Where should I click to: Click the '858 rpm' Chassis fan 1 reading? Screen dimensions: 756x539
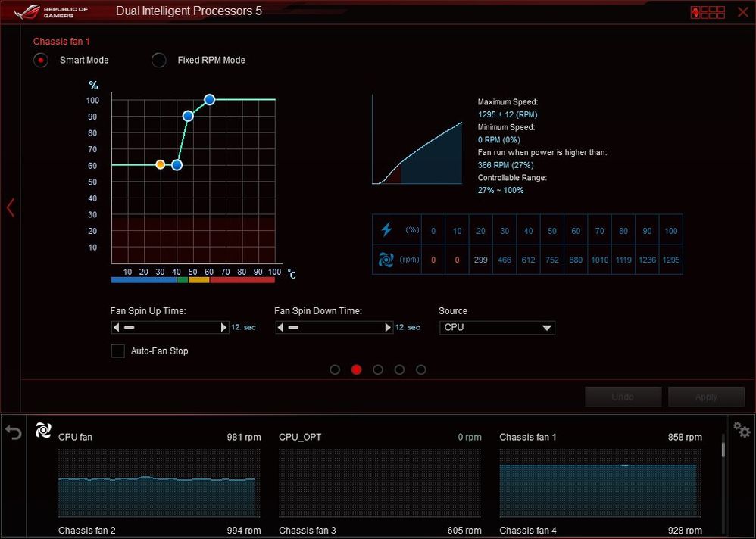(685, 438)
